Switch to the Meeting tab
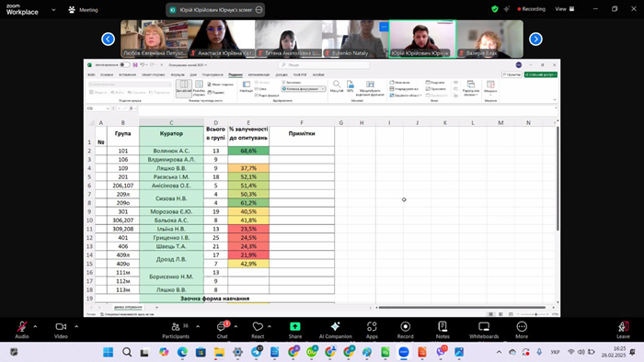Screen dimensions: 644x362 84,10
